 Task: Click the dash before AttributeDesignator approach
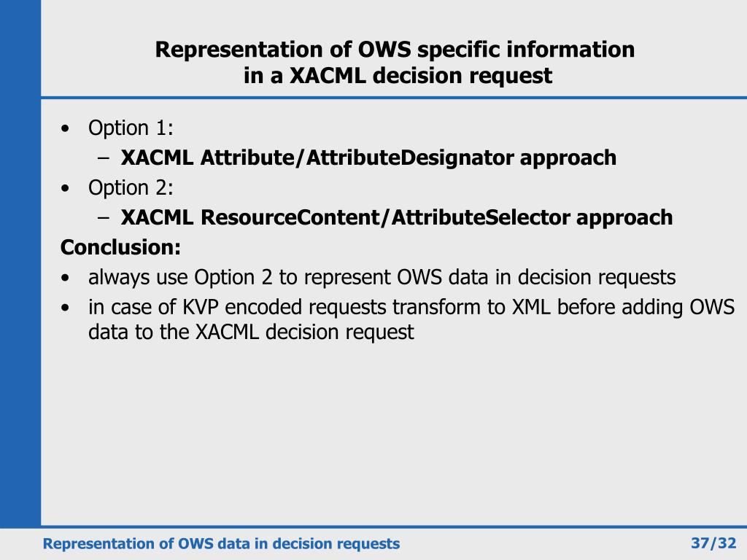tap(104, 158)
